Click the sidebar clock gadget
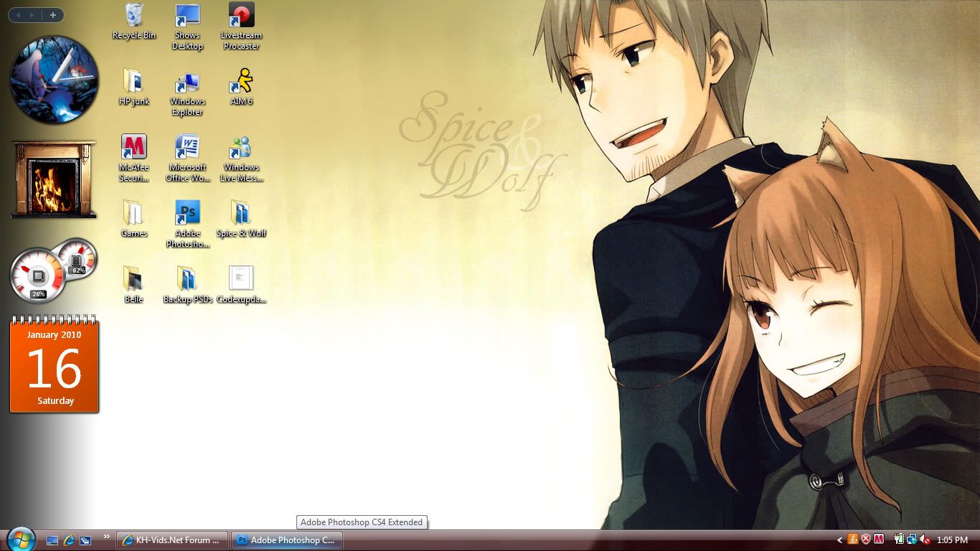 coord(54,80)
